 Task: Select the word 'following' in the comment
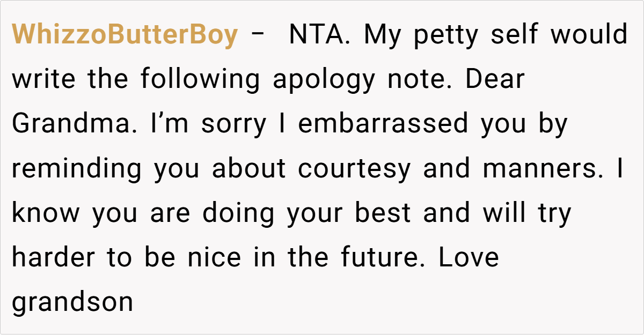[200, 80]
